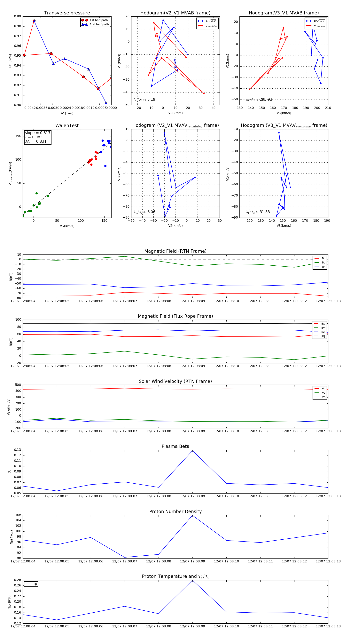Click the "V_A(km/s)" x-axis label
351x644 pixels.
[x=67, y=226]
